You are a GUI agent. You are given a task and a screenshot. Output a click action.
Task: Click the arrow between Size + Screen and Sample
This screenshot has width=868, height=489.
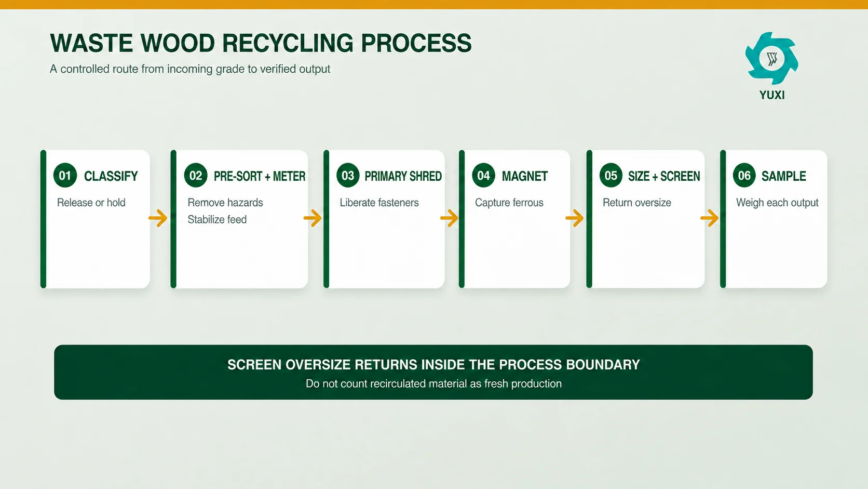click(710, 218)
